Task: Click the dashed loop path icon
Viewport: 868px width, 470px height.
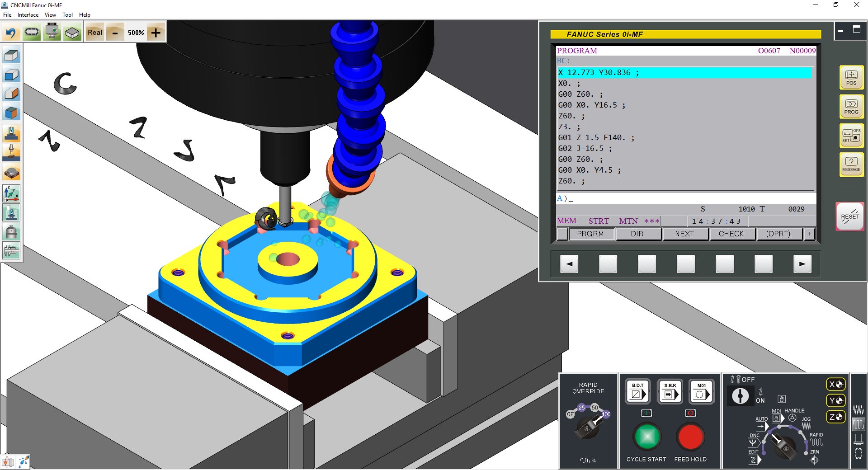Action: (32, 33)
